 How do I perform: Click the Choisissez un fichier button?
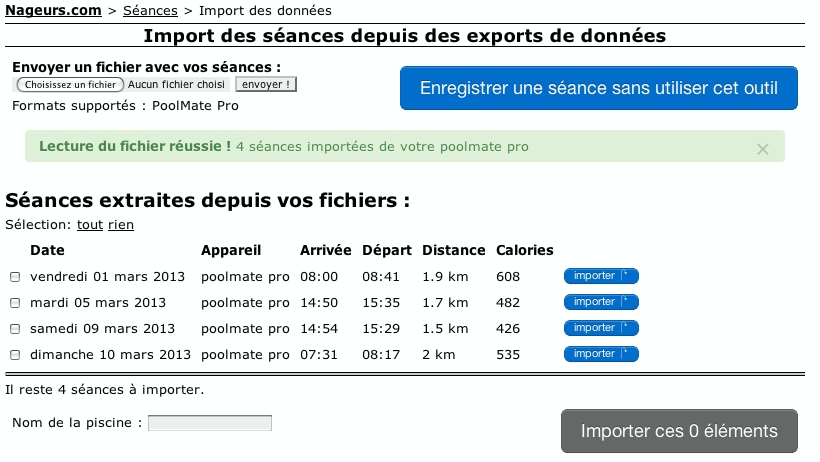(x=70, y=85)
